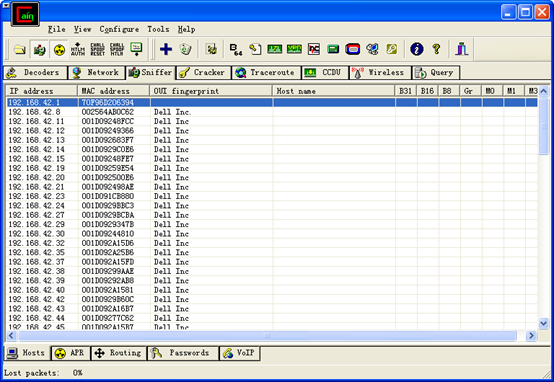Switch to the Decoders tab

35,73
